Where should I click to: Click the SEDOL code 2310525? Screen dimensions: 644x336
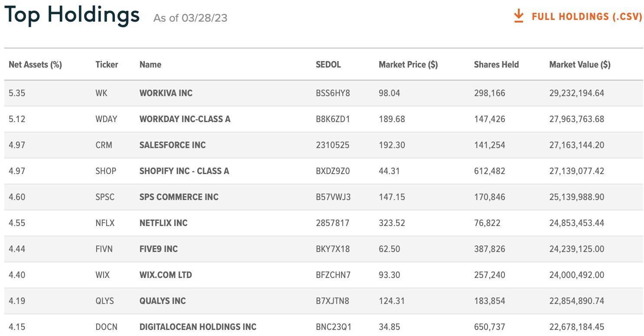(x=332, y=145)
